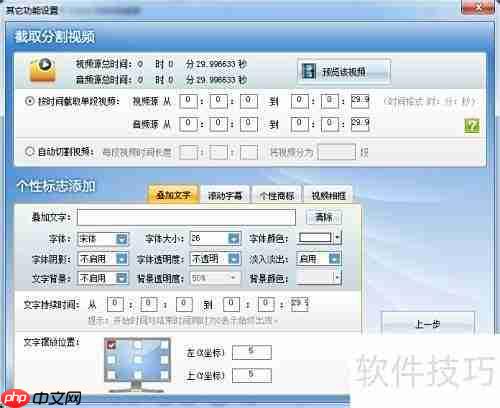
Task: Click the 将视频分为 segment count field
Action: 337,152
